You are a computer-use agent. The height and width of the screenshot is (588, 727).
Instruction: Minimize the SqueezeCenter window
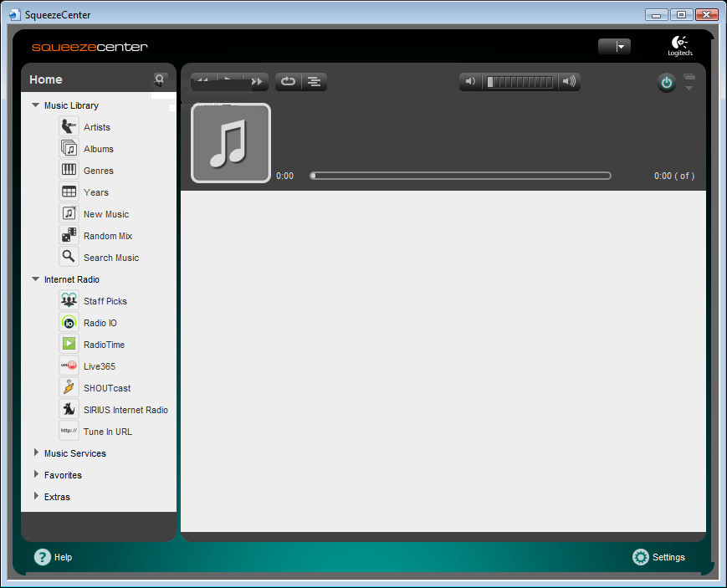(656, 15)
